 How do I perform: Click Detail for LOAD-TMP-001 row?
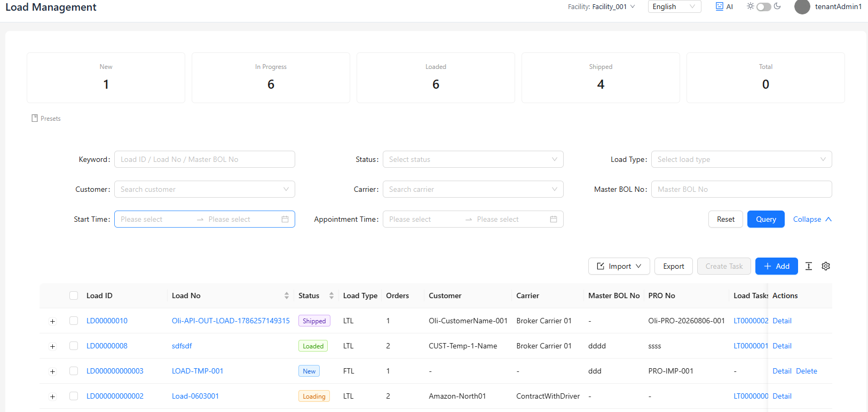782,371
